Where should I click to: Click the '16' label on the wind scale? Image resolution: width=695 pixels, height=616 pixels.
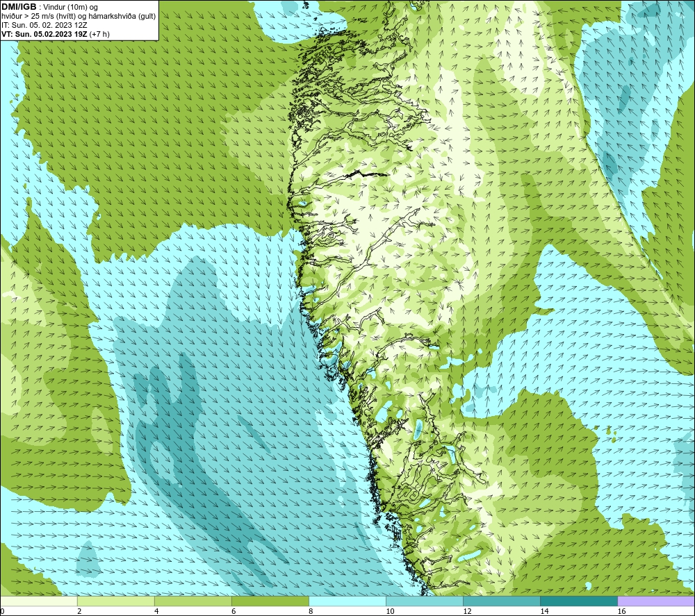(621, 612)
